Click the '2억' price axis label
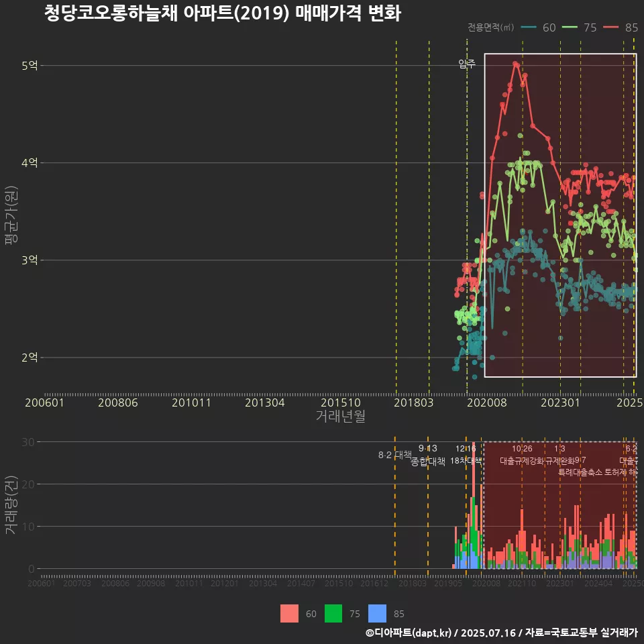The height and width of the screenshot is (644, 644). 30,358
